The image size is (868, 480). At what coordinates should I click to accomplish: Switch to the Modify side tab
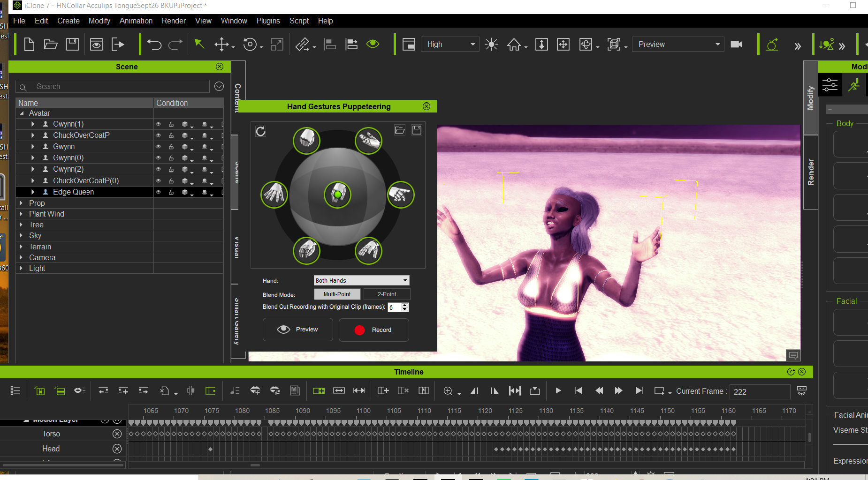(x=811, y=98)
